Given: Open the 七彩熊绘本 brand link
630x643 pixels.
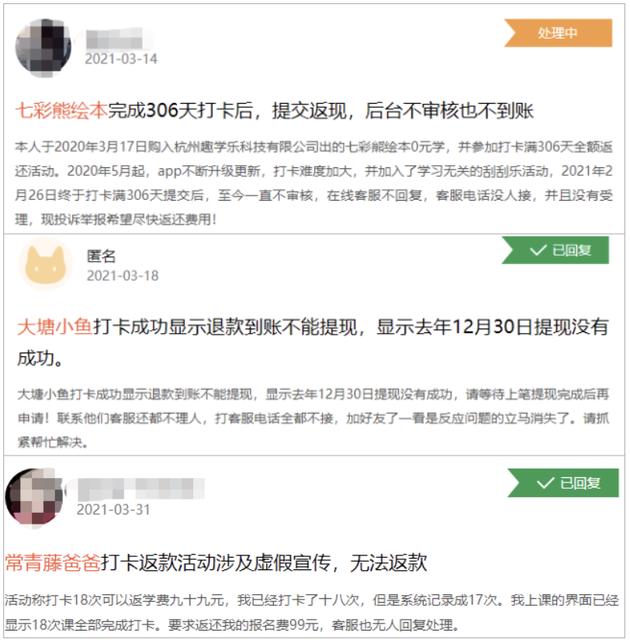Looking at the screenshot, I should tap(62, 110).
